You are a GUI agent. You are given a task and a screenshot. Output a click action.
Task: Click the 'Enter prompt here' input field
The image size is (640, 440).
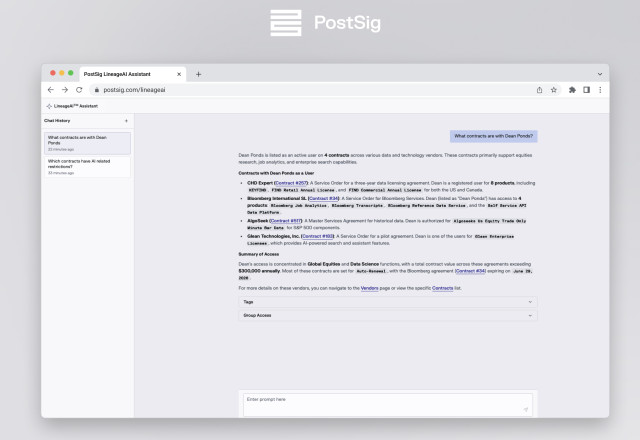tap(388, 404)
